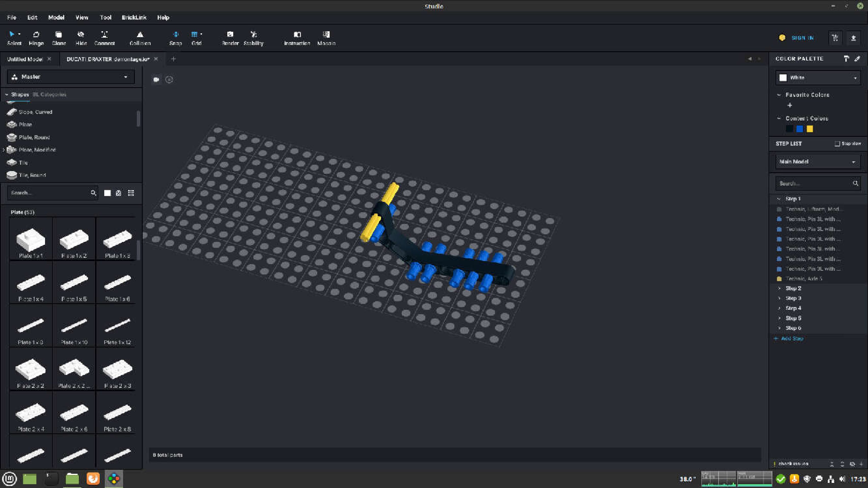868x488 pixels.
Task: Open the File menu
Action: pyautogui.click(x=11, y=18)
